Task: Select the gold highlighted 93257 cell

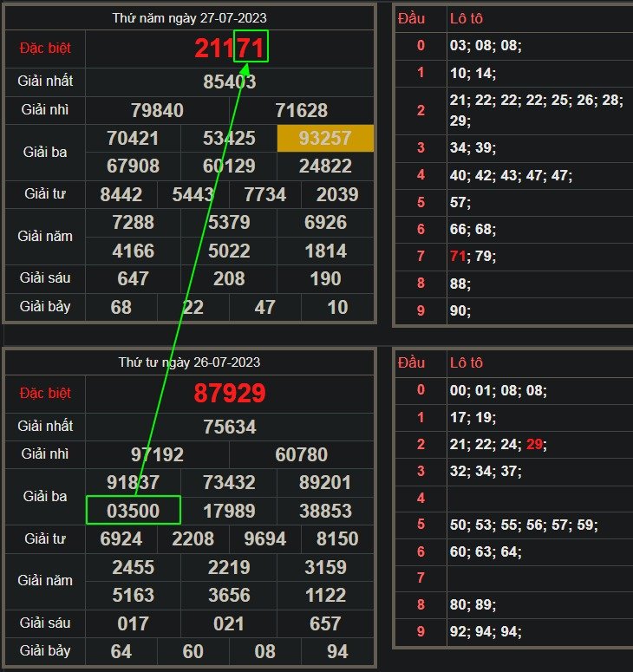Action: [325, 138]
